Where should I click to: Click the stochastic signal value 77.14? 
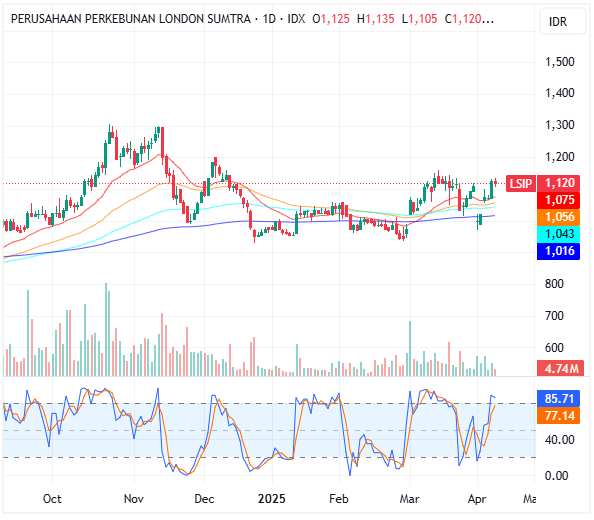coord(559,415)
